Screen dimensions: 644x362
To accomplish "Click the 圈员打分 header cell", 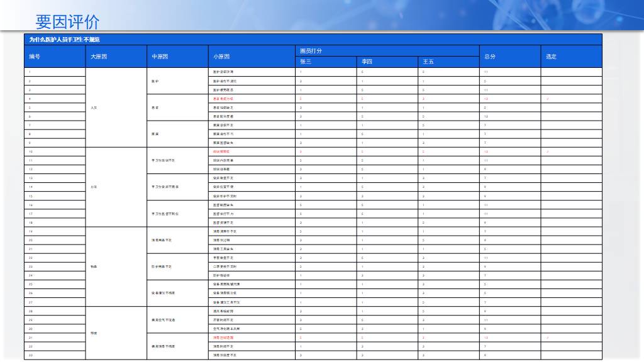I will click(x=311, y=51).
